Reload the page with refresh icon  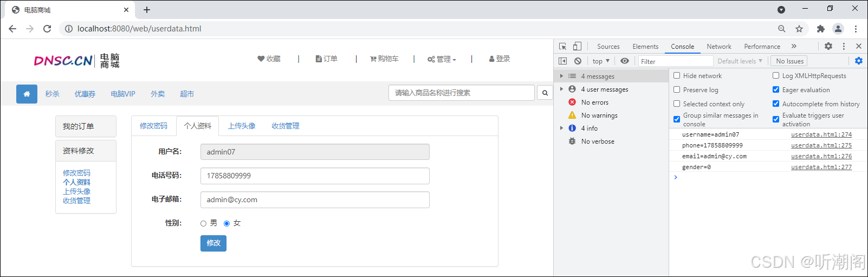pos(47,29)
